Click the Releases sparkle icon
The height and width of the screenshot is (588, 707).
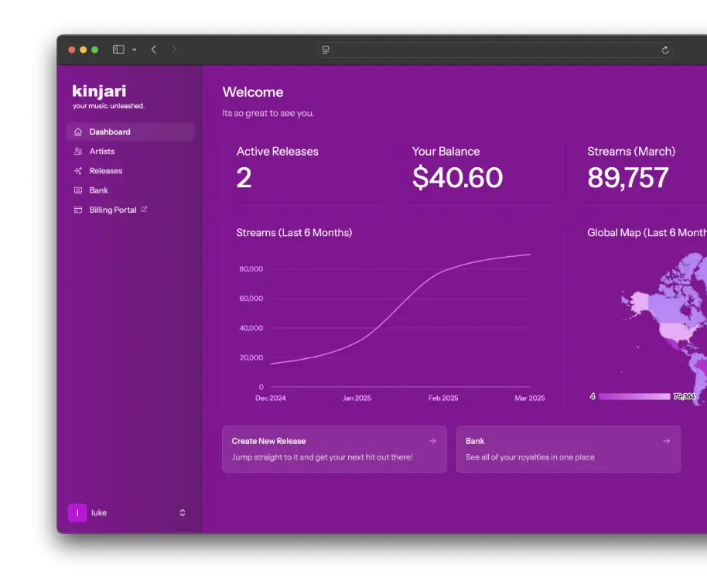pyautogui.click(x=78, y=171)
